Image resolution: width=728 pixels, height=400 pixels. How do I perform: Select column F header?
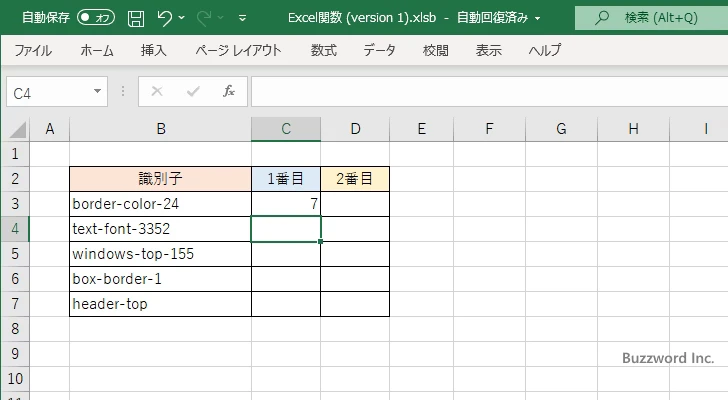[x=489, y=129]
